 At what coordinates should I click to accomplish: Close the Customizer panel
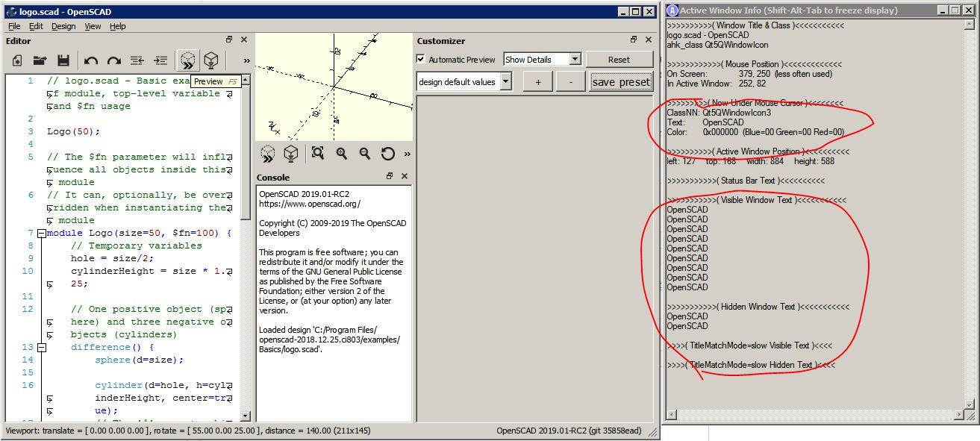tap(649, 40)
